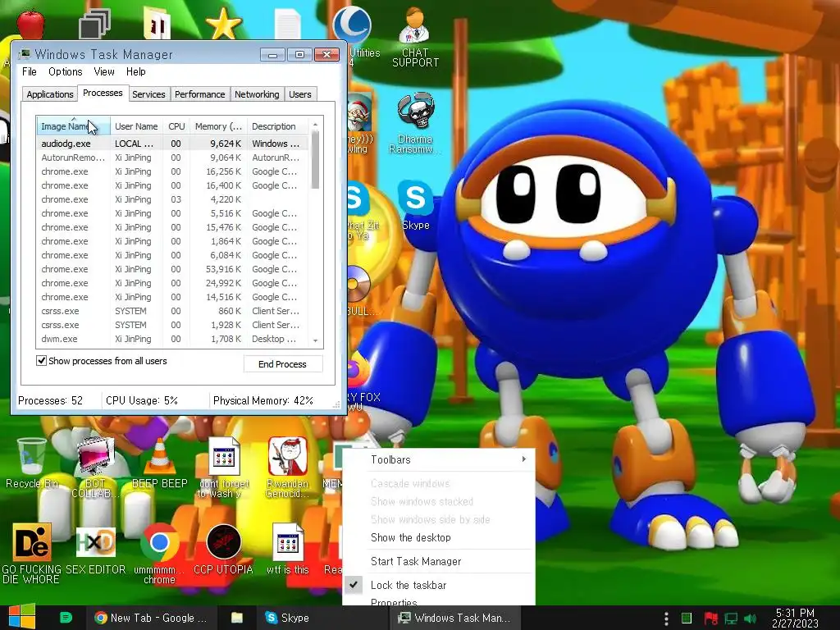This screenshot has width=840, height=630.
Task: Sort processes by CPU column
Action: (176, 126)
